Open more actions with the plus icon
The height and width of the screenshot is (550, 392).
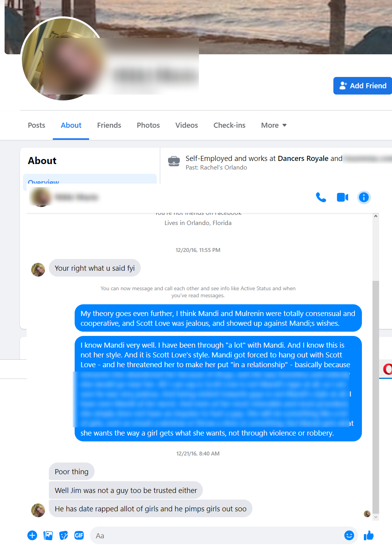(32, 536)
